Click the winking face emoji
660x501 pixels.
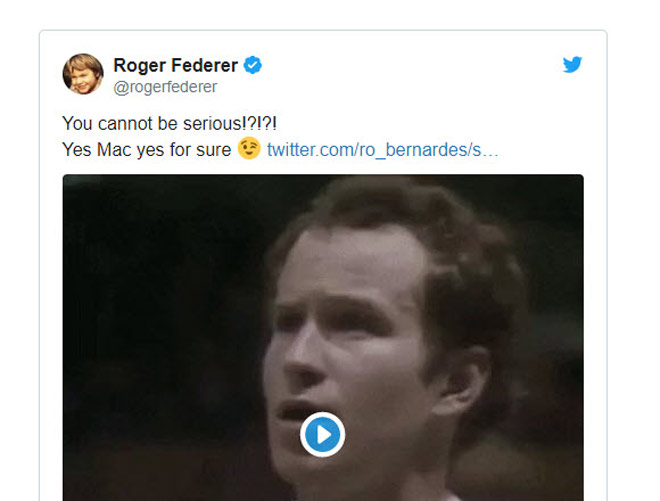pos(249,149)
